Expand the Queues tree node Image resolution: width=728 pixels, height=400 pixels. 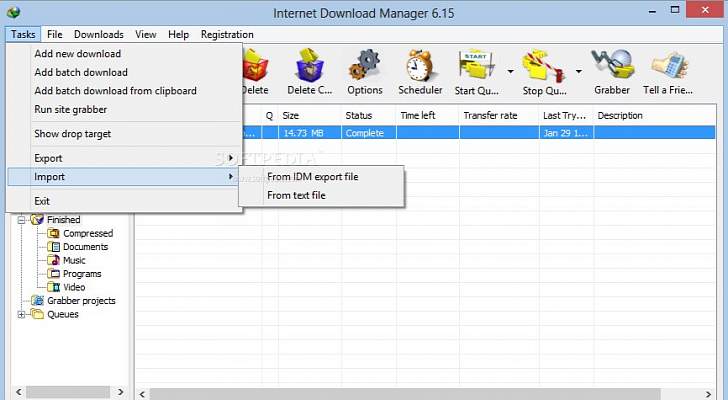point(22,315)
